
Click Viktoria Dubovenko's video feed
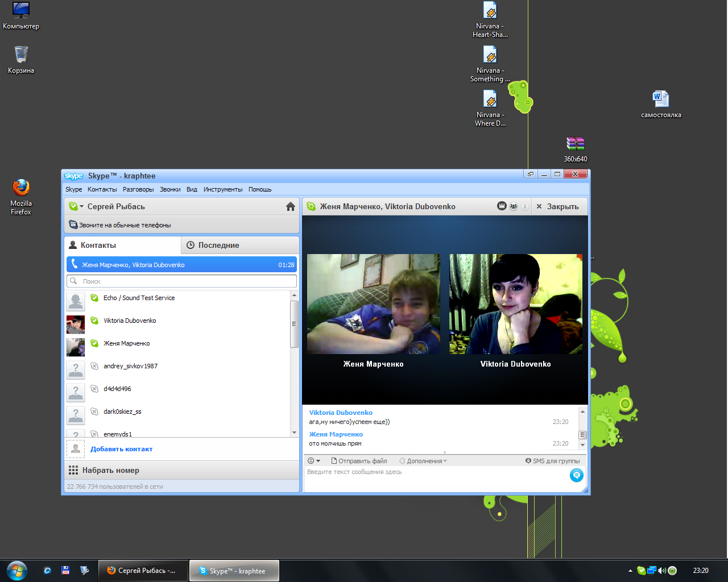coord(516,304)
